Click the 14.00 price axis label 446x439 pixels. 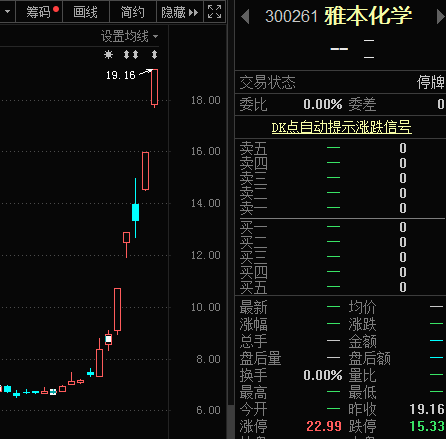click(205, 203)
